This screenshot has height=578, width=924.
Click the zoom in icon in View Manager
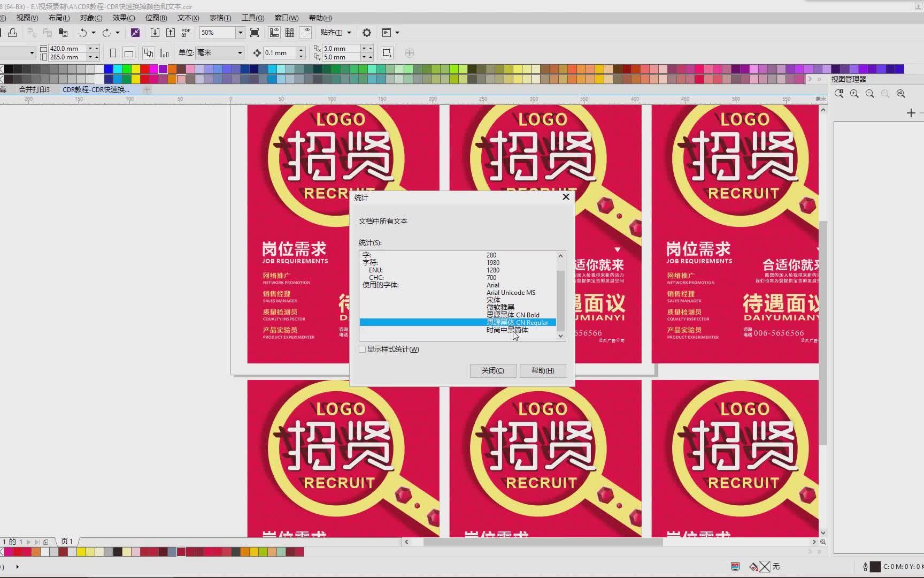tap(854, 94)
